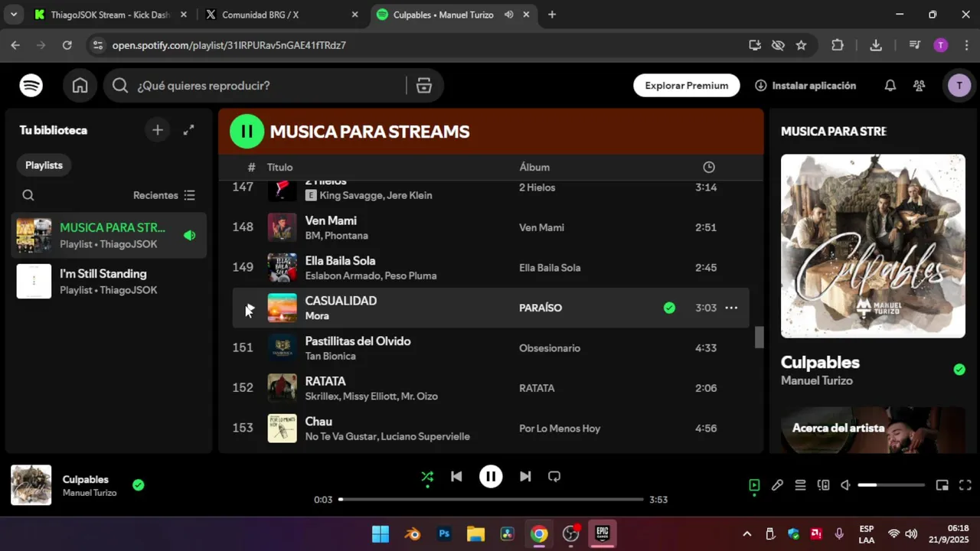Toggle saved check in now playing bar
Viewport: 980px width, 551px height.
pyautogui.click(x=138, y=484)
